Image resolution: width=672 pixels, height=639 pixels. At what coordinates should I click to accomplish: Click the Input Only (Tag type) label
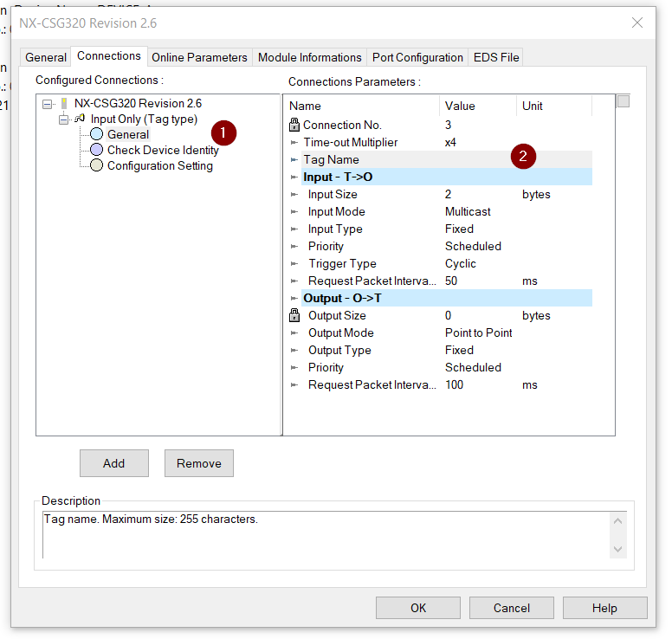[144, 119]
